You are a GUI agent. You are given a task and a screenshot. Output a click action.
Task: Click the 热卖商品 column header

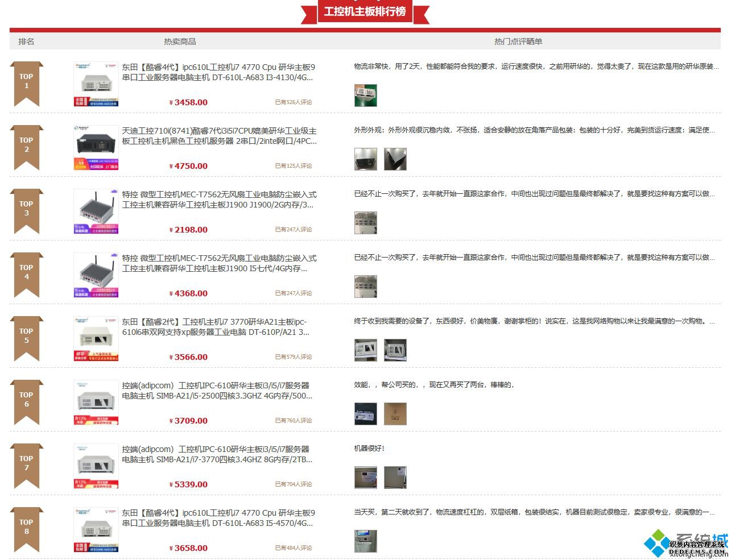[180, 42]
